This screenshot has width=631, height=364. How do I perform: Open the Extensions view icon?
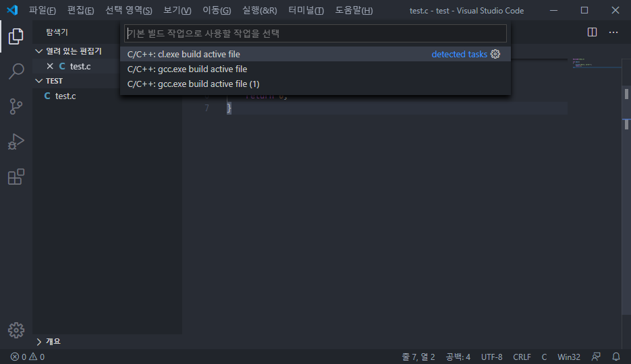16,177
